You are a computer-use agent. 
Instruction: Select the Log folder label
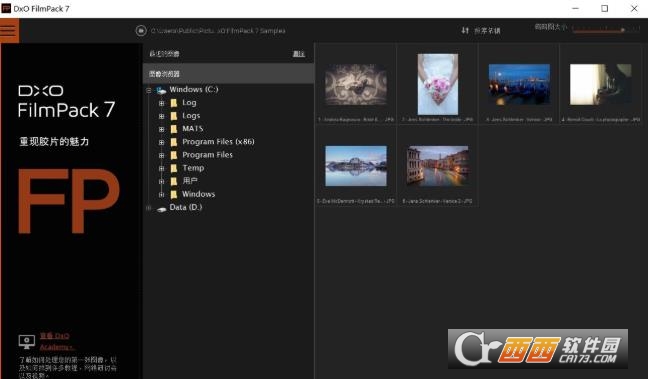[189, 102]
